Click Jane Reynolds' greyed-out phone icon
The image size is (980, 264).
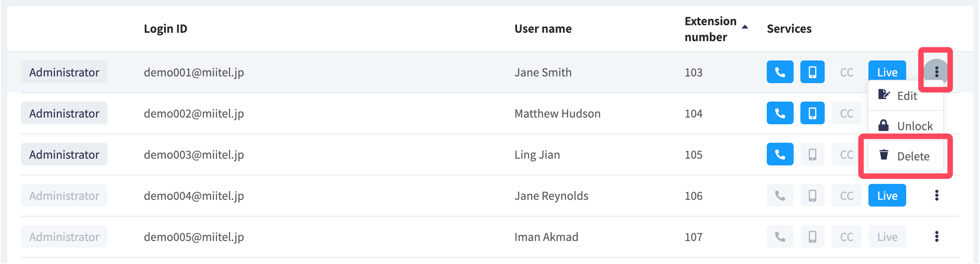pyautogui.click(x=780, y=195)
